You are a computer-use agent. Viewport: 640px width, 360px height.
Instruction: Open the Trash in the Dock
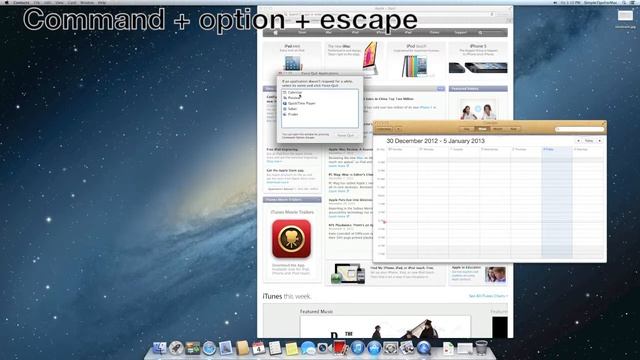coord(482,348)
